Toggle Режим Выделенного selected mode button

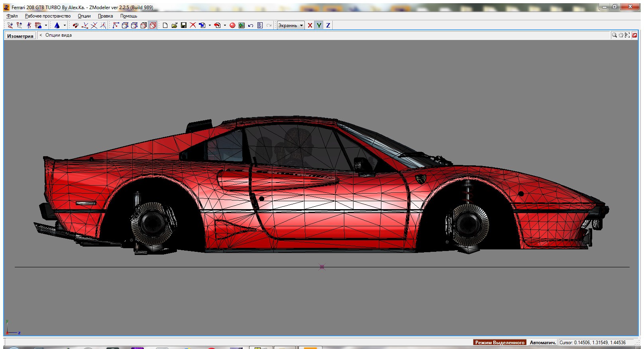500,342
